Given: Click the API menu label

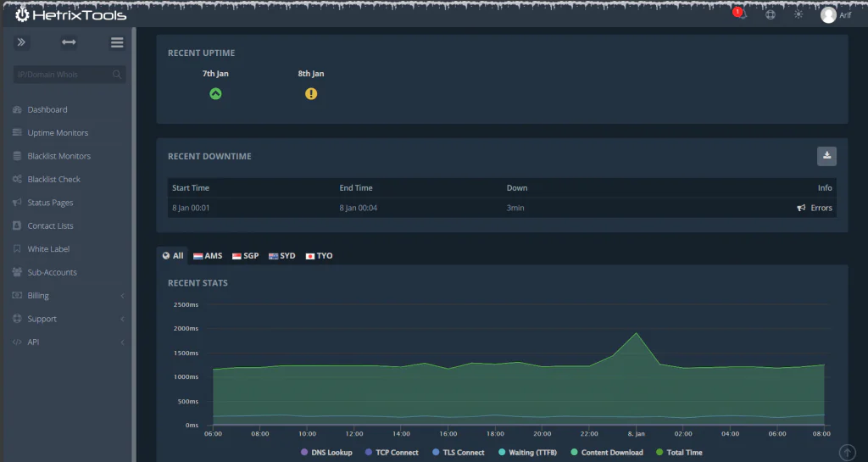Looking at the screenshot, I should [x=33, y=342].
